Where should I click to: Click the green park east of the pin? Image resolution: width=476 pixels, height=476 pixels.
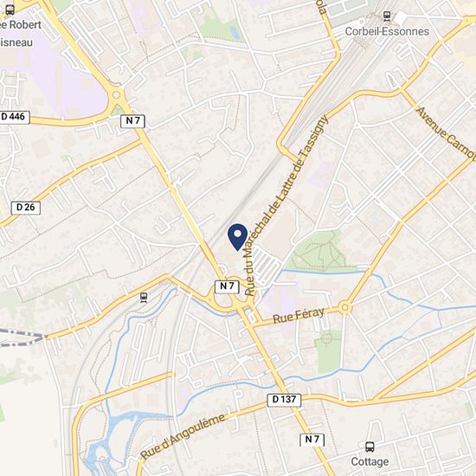click(318, 251)
